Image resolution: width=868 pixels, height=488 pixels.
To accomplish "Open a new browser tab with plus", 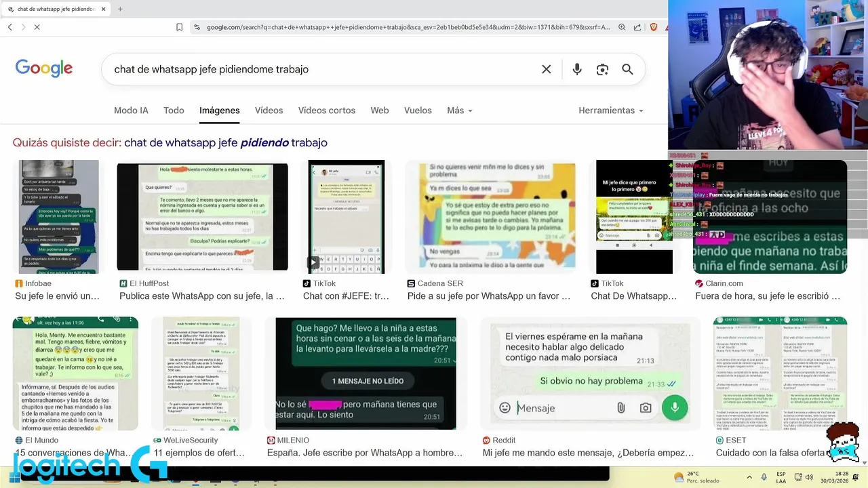I will pos(120,9).
